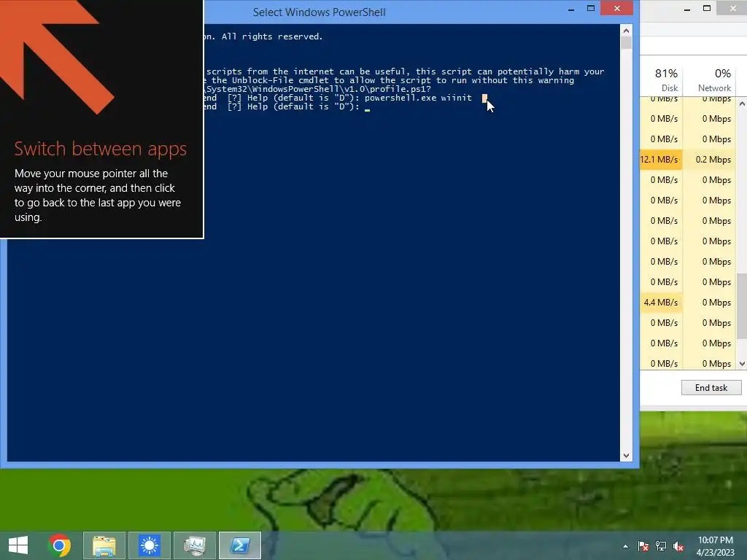This screenshot has height=560, width=747.
Task: Select the 4.4 MB/s disk cell
Action: tap(661, 303)
